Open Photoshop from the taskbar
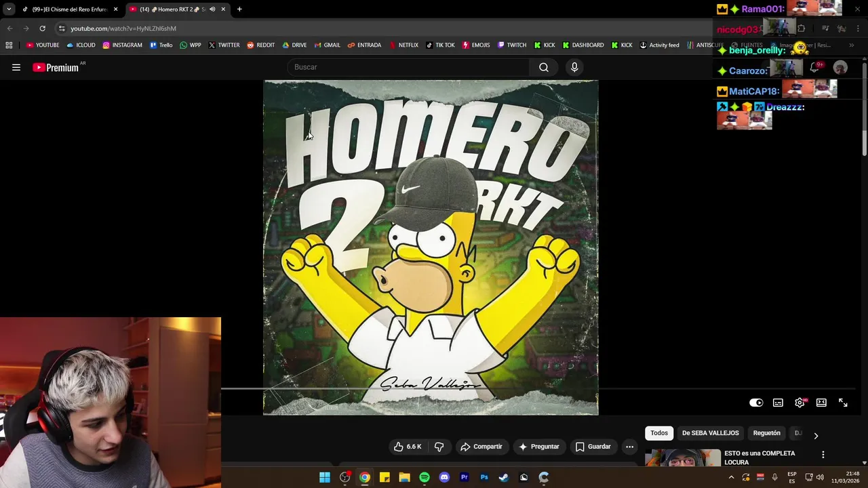The image size is (868, 488). point(484,477)
